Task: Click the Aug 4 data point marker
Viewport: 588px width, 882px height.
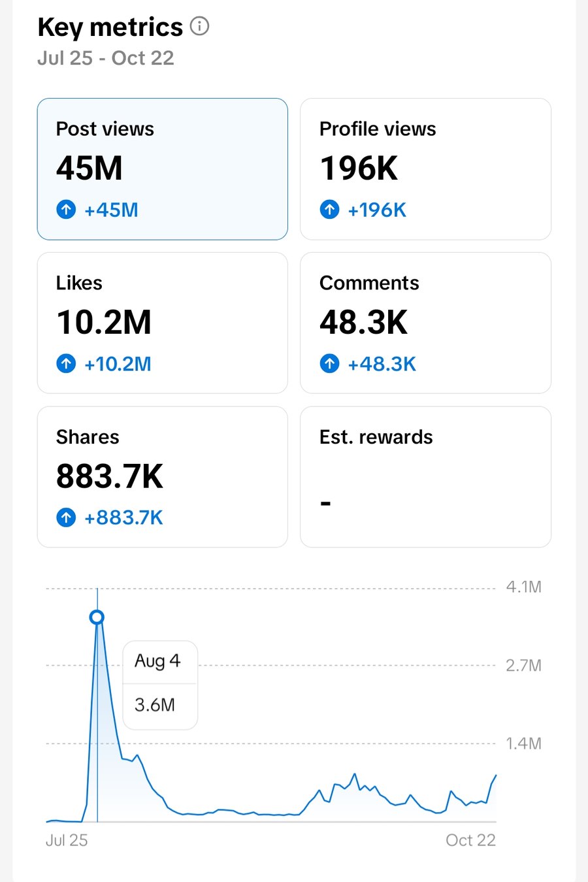Action: tap(97, 617)
